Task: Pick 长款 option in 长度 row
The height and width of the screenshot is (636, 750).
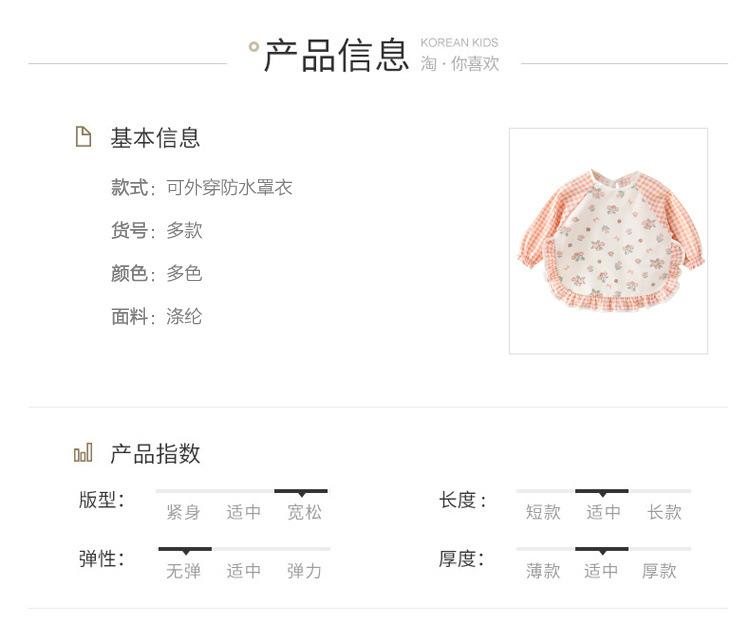Action: tap(664, 512)
